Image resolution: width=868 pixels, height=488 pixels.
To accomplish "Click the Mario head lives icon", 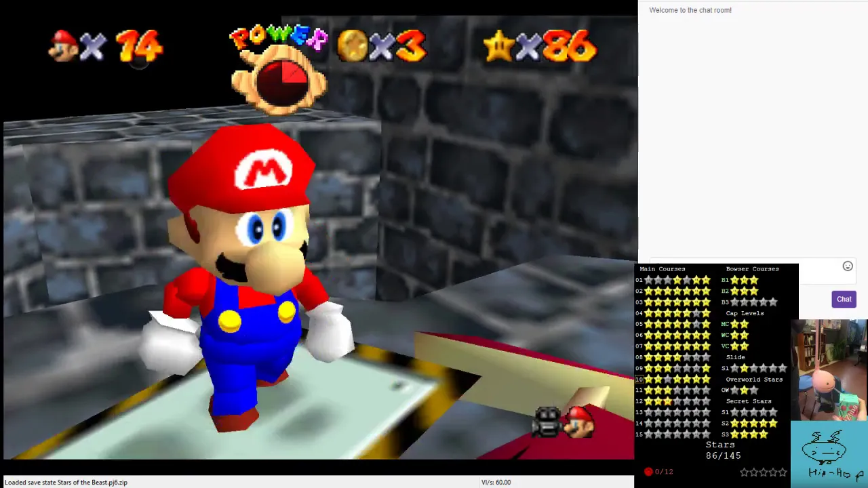I will 64,46.
